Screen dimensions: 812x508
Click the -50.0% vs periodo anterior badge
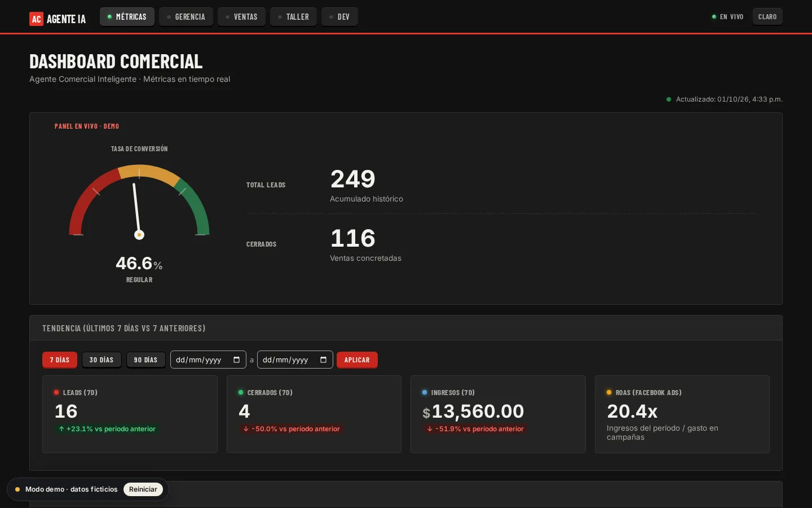point(292,429)
